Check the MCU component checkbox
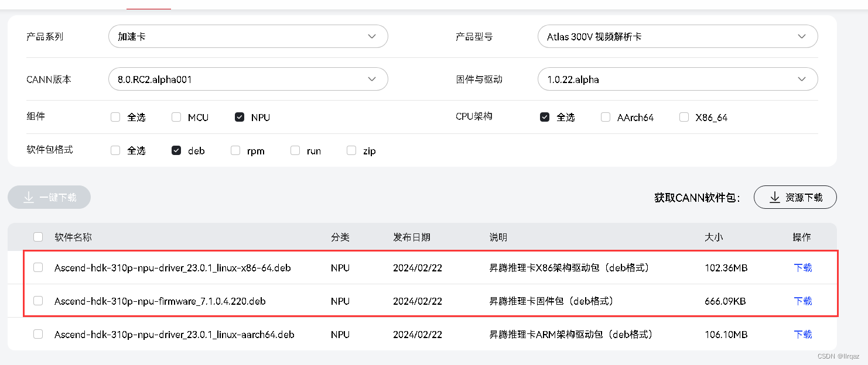 pos(176,117)
